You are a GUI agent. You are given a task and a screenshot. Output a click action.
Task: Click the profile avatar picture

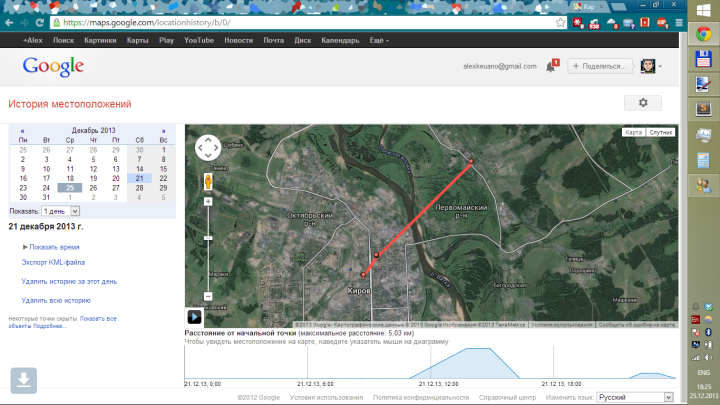coord(648,66)
